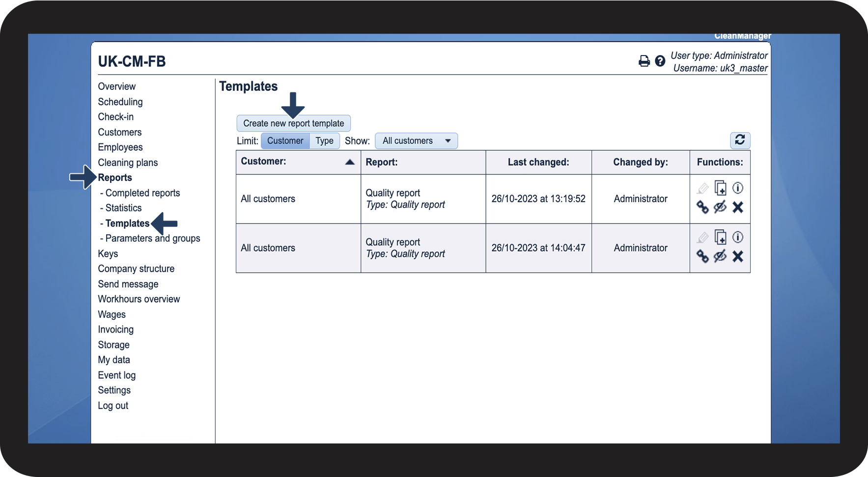868x477 pixels.
Task: Hide the template changed at 13:19:52
Action: click(x=720, y=207)
